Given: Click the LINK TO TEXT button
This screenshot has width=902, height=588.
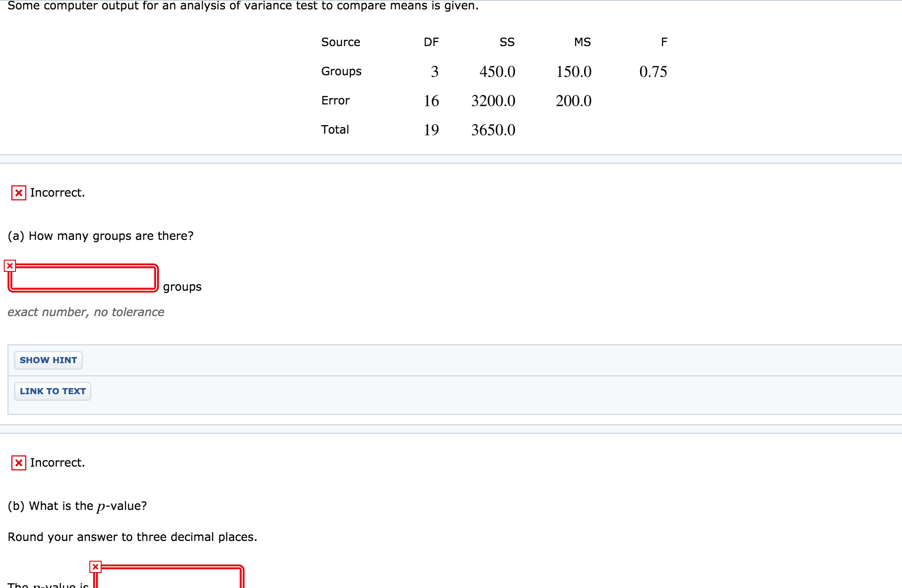Looking at the screenshot, I should pyautogui.click(x=53, y=391).
